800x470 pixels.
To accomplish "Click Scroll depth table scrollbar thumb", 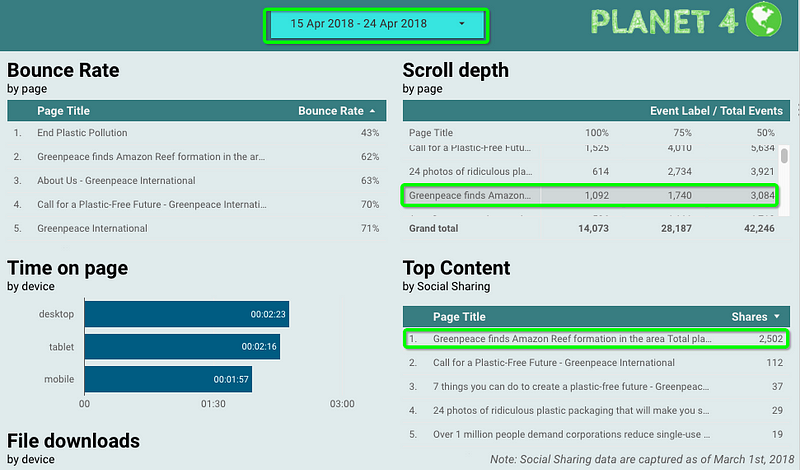I will (x=784, y=155).
